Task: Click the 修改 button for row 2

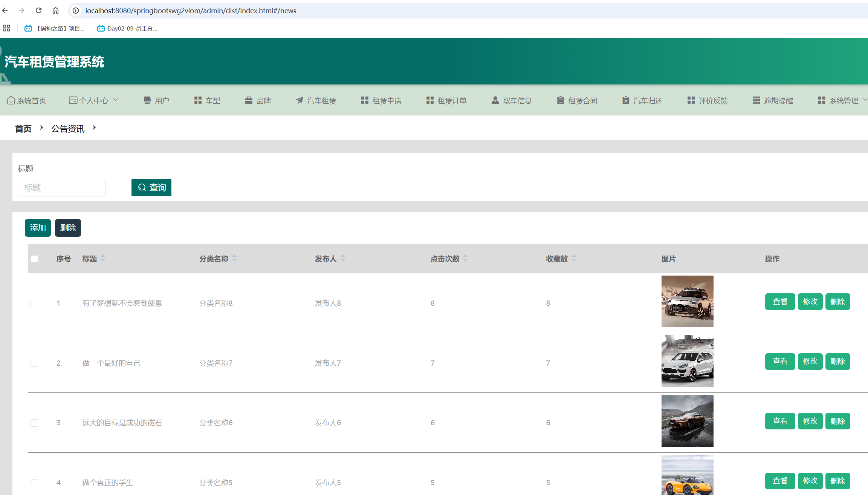Action: click(810, 362)
